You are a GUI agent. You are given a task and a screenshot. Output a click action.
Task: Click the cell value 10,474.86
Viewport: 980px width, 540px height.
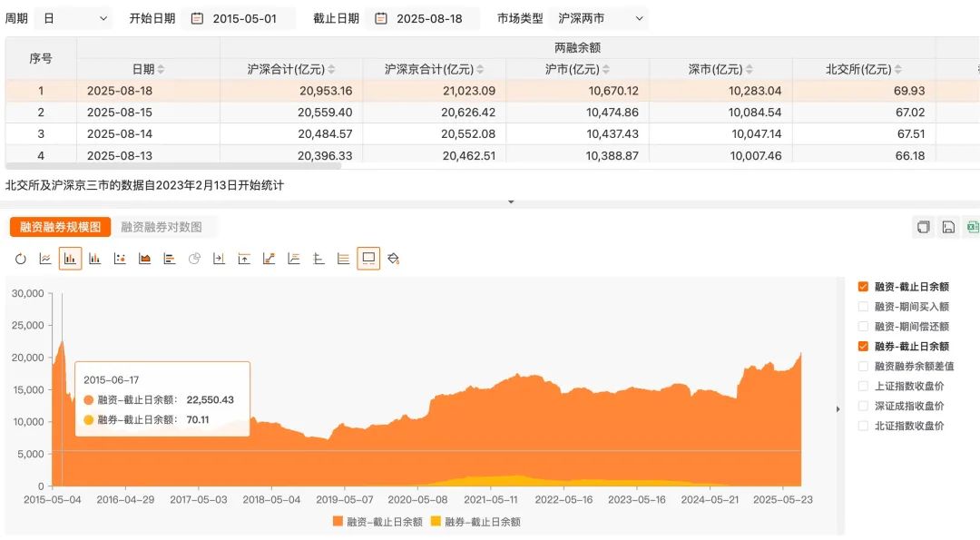[x=612, y=113]
